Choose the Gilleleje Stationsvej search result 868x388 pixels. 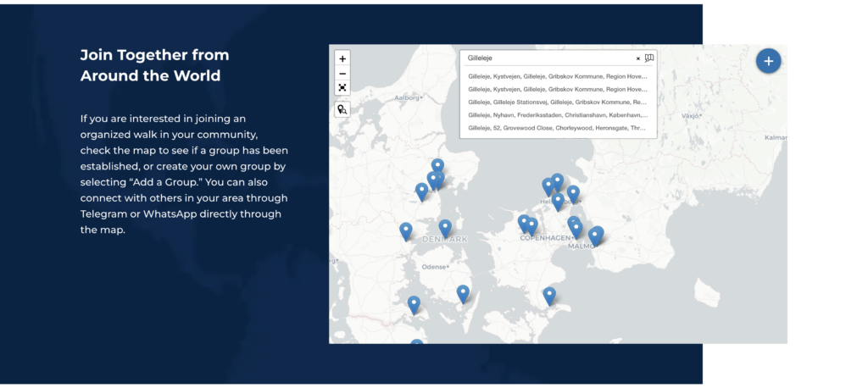[558, 103]
